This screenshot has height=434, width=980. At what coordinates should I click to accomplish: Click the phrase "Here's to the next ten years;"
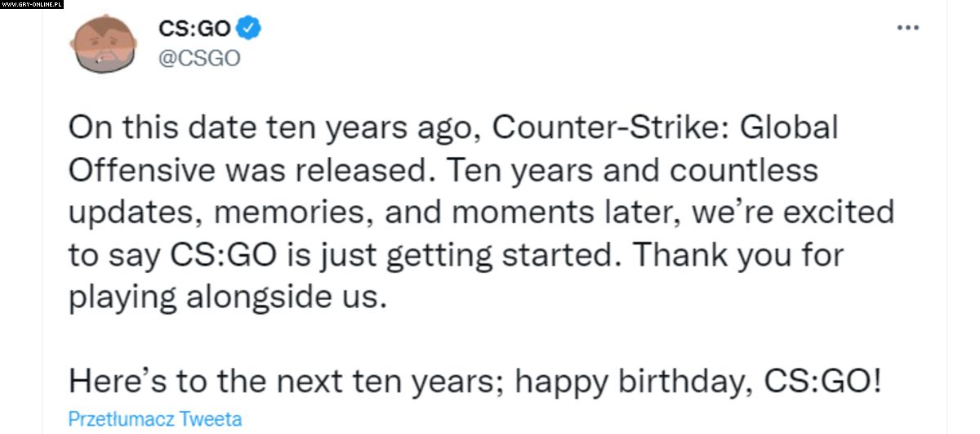pyautogui.click(x=286, y=382)
